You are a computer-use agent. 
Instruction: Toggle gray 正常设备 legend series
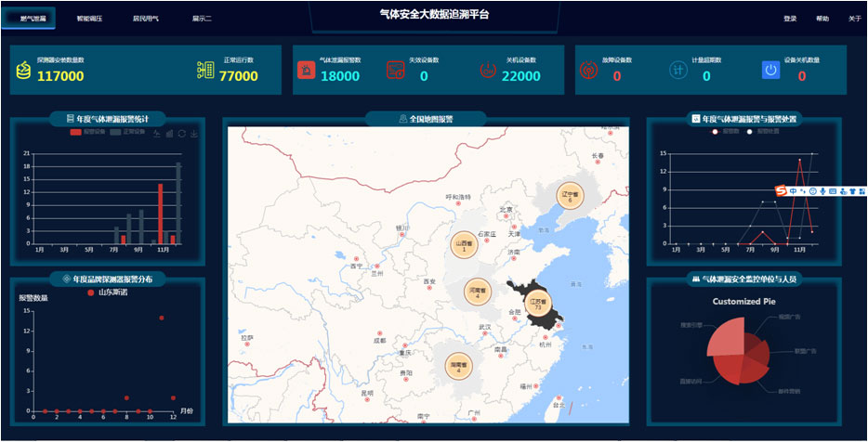[x=128, y=132]
